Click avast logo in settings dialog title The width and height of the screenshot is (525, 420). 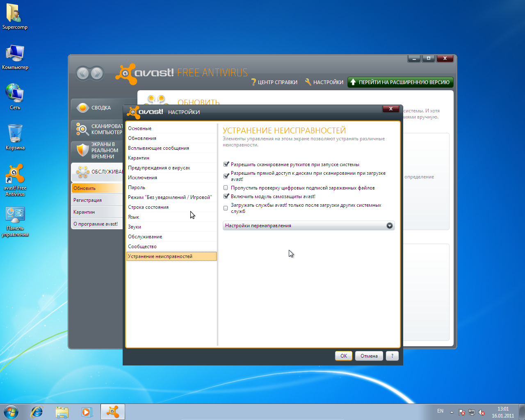(x=145, y=112)
